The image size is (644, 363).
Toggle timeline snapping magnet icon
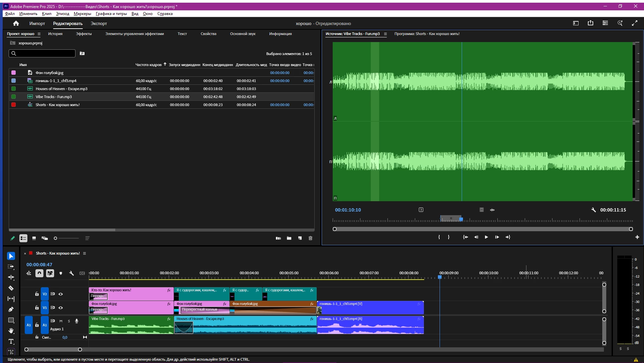point(39,273)
